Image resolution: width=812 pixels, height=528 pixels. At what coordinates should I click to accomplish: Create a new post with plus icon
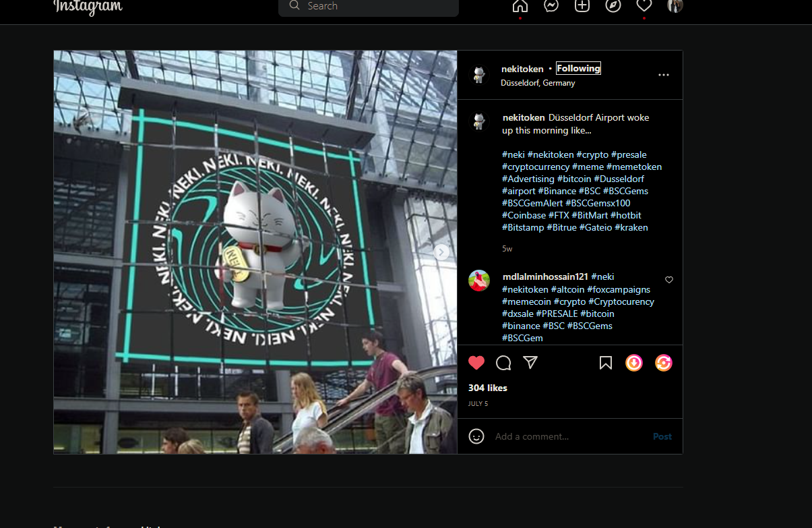pos(582,5)
